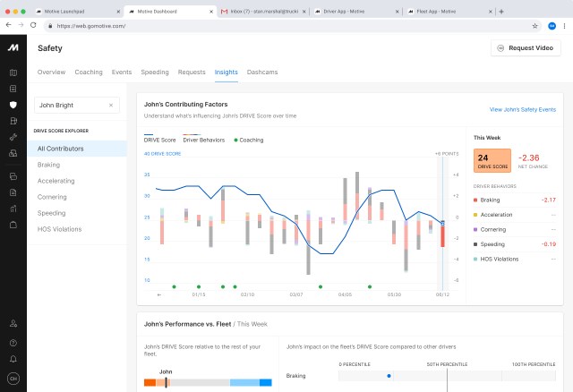Click the John Bright driver search field
Image resolution: width=573 pixels, height=392 pixels.
pyautogui.click(x=70, y=106)
